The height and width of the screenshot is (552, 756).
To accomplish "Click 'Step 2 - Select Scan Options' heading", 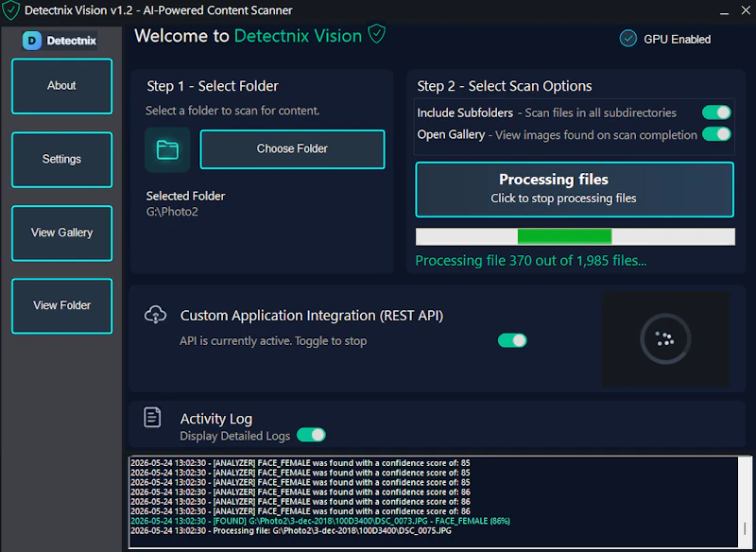I will click(505, 86).
